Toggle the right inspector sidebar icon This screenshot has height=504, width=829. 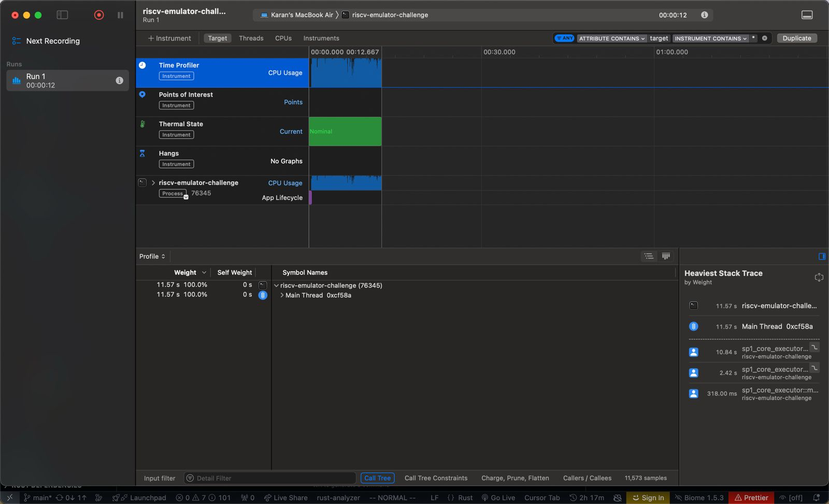coord(822,256)
